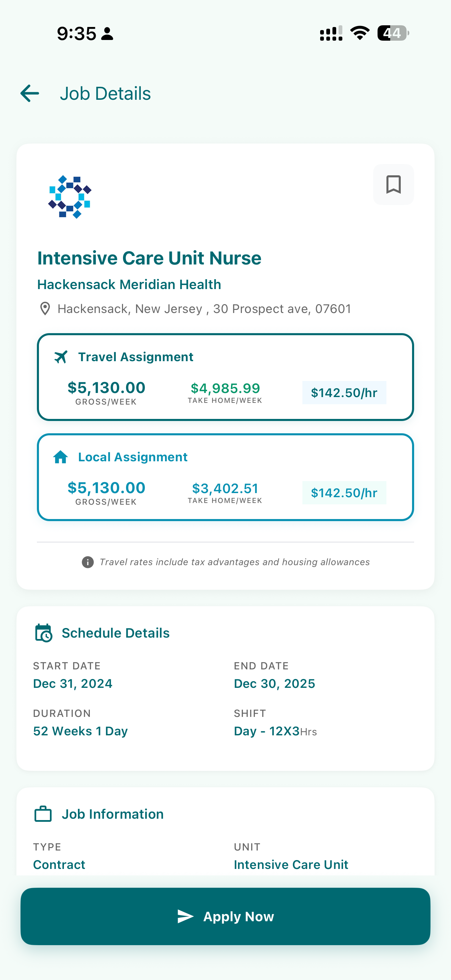Tap the battery indicator in status bar

[x=393, y=33]
